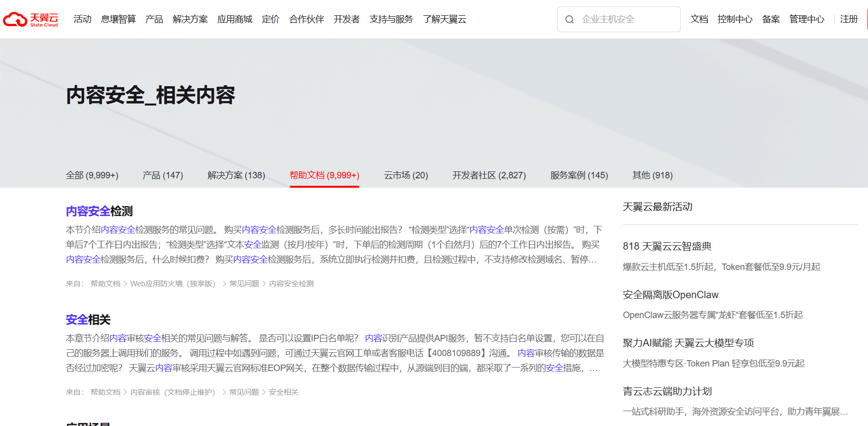Switch to the 全部 (9,999+) tab
Viewport: 868px width, 426px height.
pos(92,175)
